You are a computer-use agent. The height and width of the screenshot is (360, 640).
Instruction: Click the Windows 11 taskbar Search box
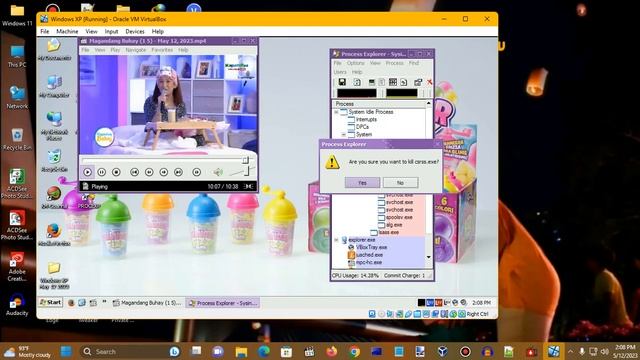131,351
